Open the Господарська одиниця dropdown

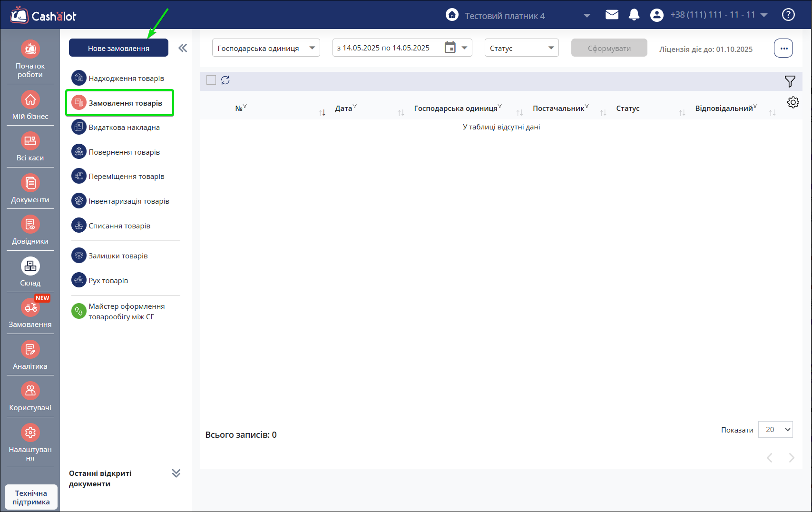266,48
